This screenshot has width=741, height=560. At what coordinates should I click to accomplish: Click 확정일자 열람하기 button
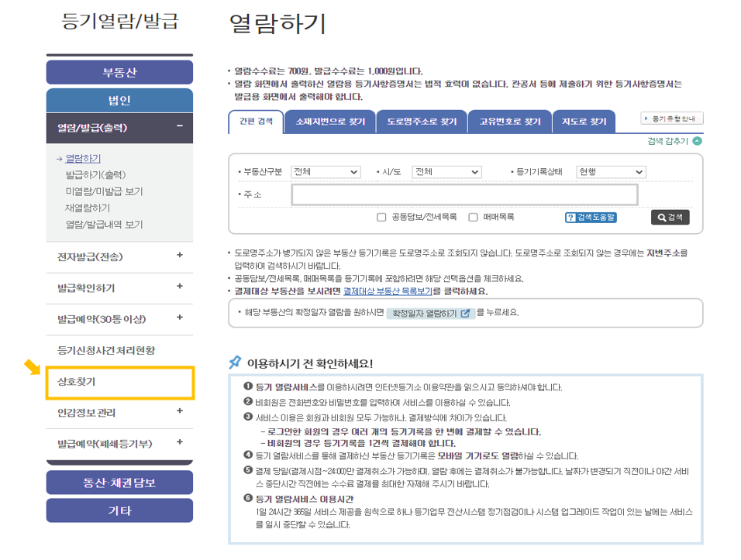[430, 313]
